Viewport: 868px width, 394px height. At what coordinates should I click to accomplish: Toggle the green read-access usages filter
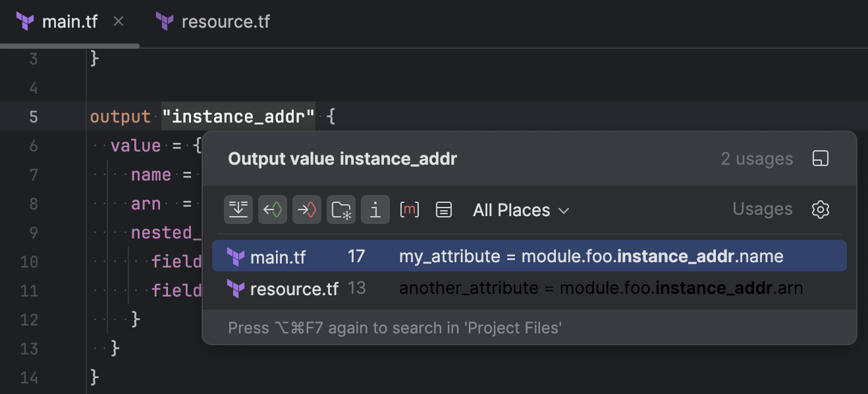[x=272, y=210]
